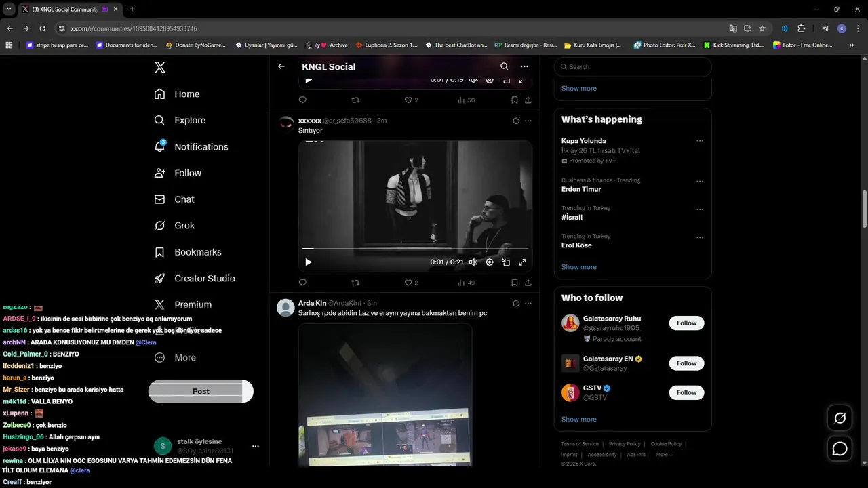Viewport: 868px width, 488px height.
Task: Open account menu for stalk öylesine
Action: [x=256, y=446]
